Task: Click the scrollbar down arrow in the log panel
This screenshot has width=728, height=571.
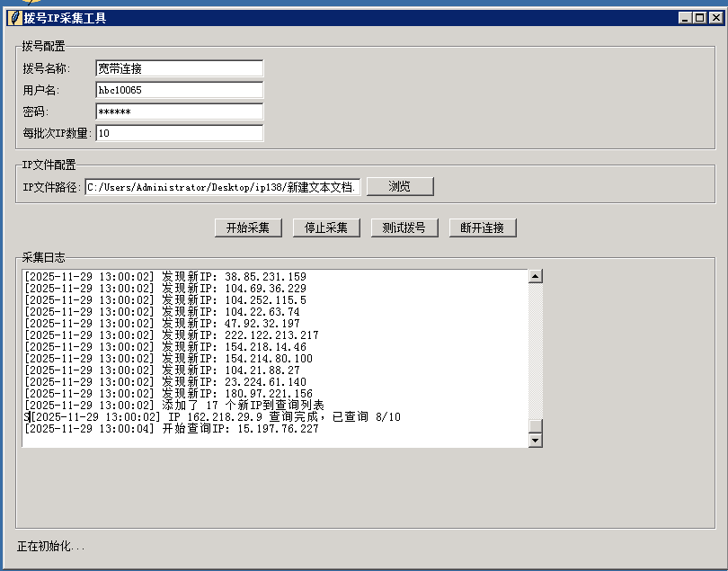Action: pyautogui.click(x=537, y=439)
